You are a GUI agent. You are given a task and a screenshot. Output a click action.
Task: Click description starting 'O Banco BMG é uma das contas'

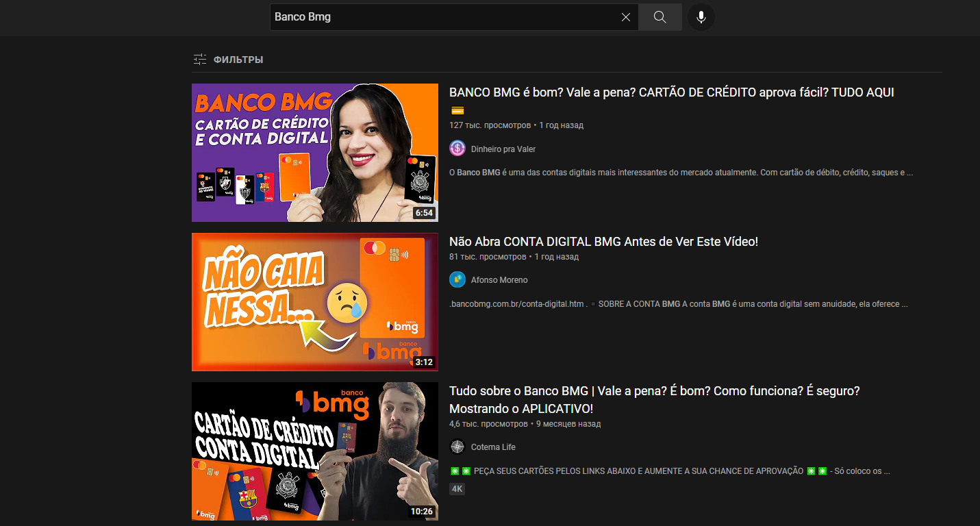click(681, 173)
